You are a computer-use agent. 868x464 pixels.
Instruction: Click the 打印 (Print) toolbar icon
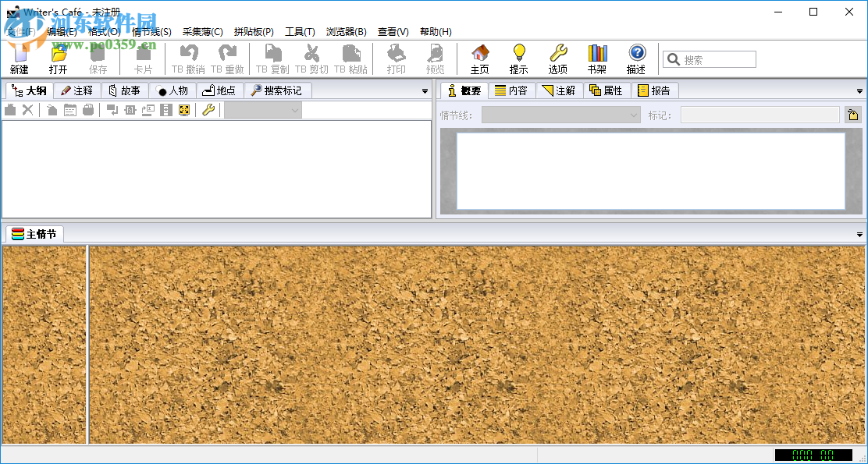point(396,58)
